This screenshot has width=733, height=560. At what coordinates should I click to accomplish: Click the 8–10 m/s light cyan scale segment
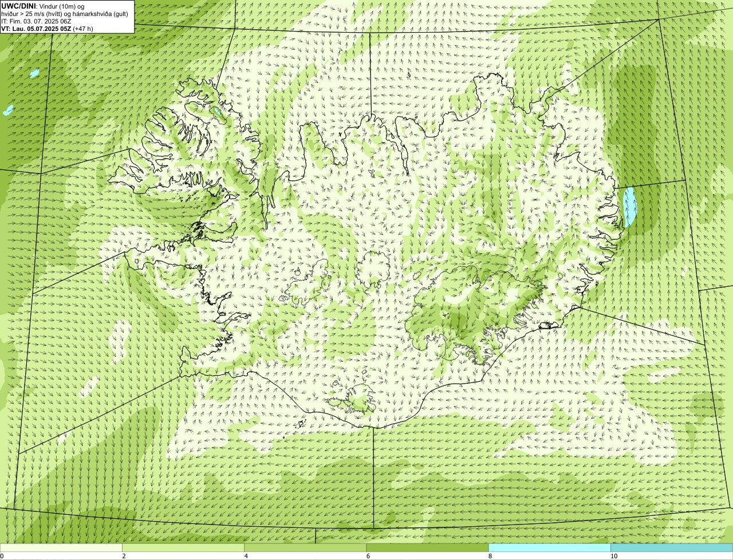point(549,548)
